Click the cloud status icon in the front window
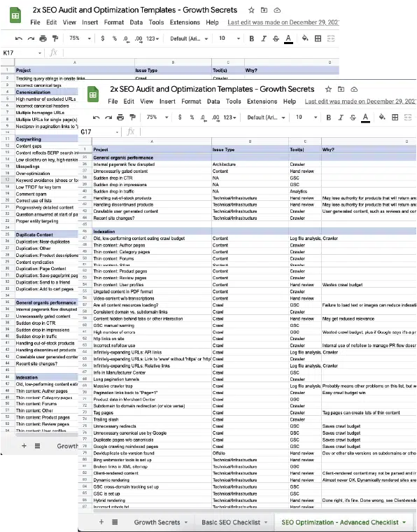417x532 pixels. (354, 89)
